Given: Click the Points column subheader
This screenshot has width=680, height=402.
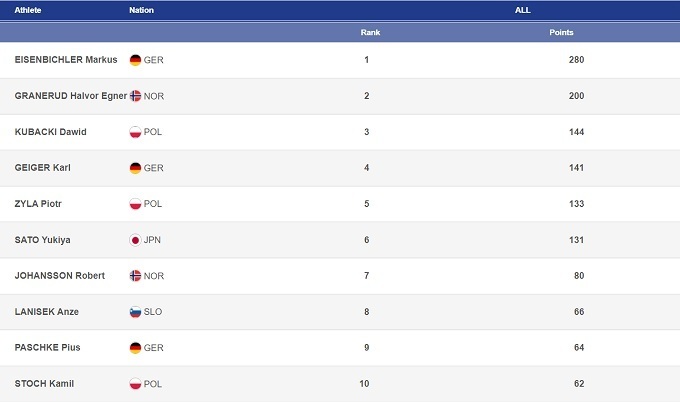Looking at the screenshot, I should 561,33.
